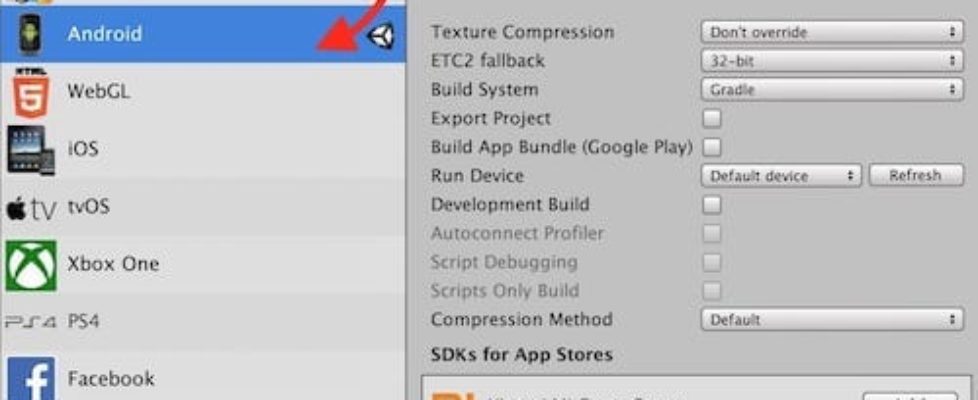Image resolution: width=978 pixels, height=400 pixels.
Task: Open the Compression Method dropdown
Action: 831,320
